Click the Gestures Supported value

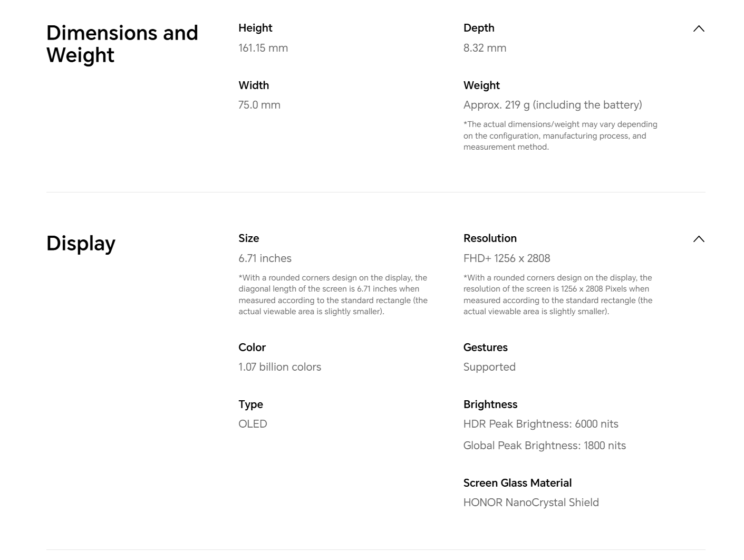click(489, 367)
